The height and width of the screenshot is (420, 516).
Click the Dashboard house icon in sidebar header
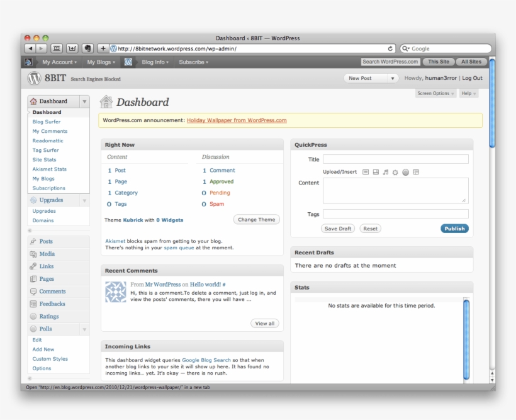pos(34,101)
